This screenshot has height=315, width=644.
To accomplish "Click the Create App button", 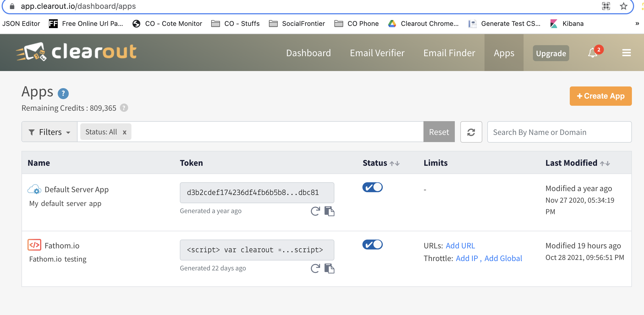I will 601,96.
